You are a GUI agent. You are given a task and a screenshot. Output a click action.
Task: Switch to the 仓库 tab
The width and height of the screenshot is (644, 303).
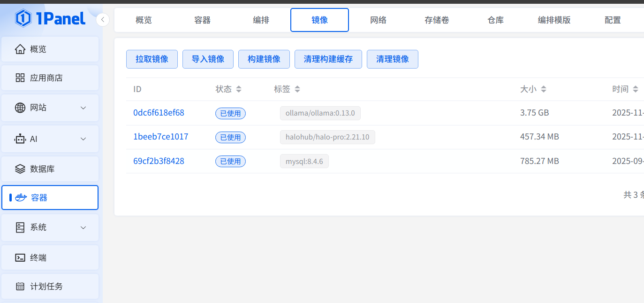pyautogui.click(x=495, y=20)
